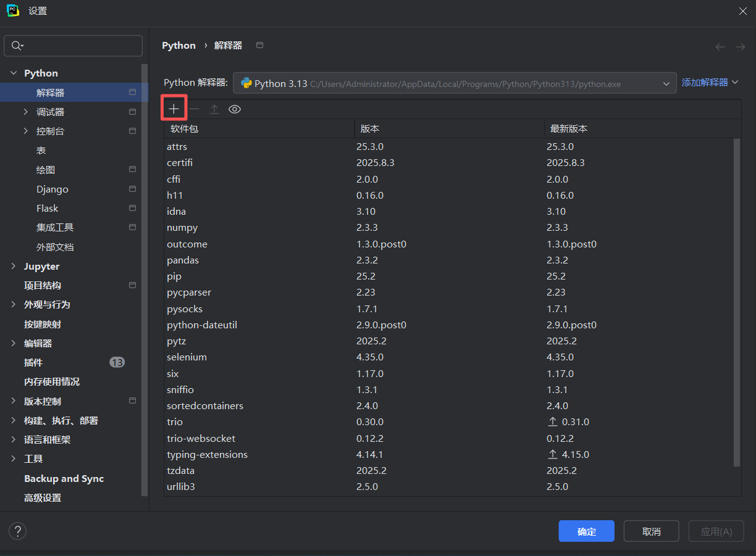Click the upgrade package arrow icon
Screen dimensions: 756x556
tap(214, 109)
